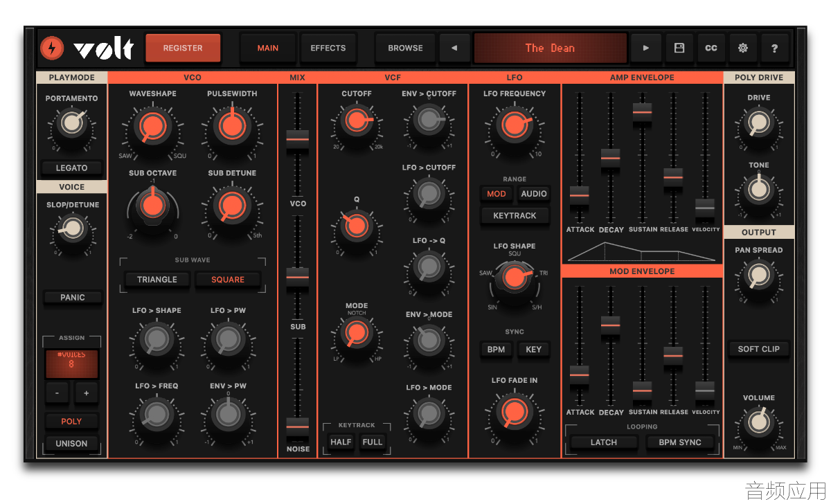Click the poly DRIVE knob
Screen dimensions: 831x504
758,123
